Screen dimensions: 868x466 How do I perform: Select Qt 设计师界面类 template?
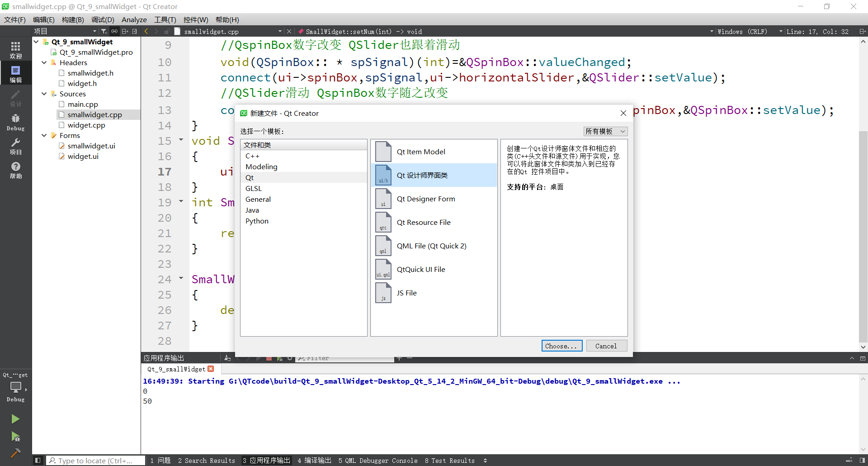[434, 175]
